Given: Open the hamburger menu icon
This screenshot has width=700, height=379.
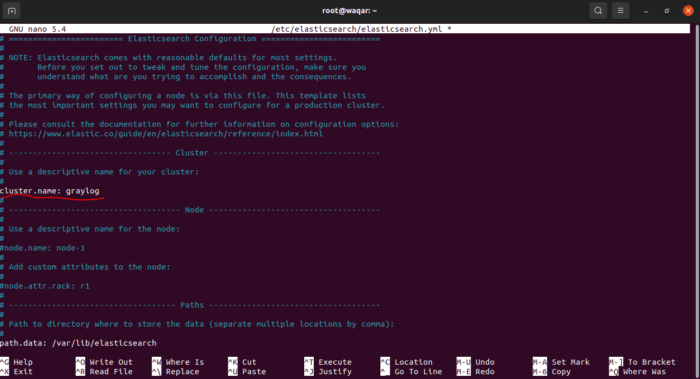Looking at the screenshot, I should [x=621, y=11].
